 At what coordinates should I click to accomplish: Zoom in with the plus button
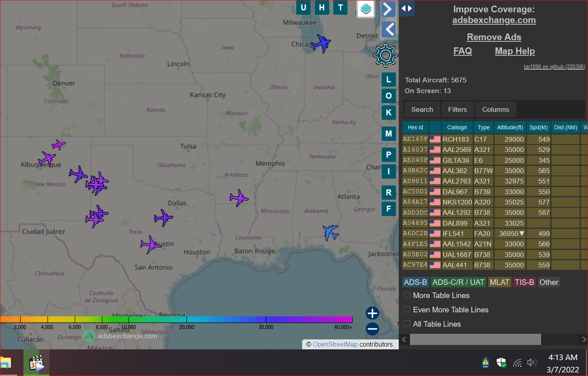pos(373,314)
